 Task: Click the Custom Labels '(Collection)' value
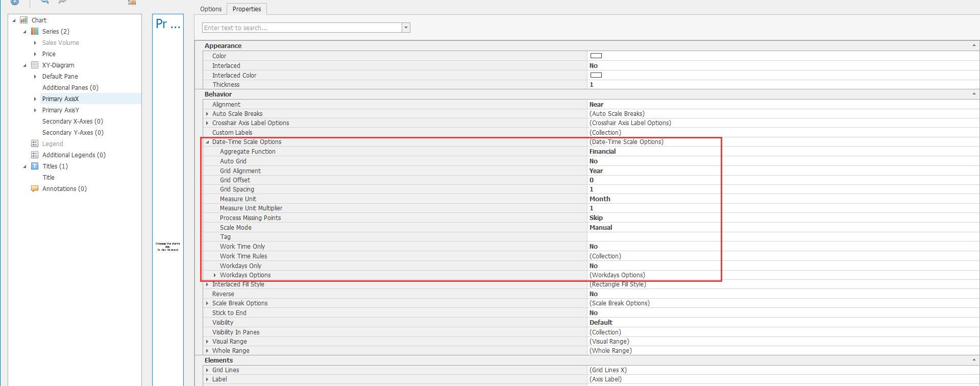[x=605, y=133]
